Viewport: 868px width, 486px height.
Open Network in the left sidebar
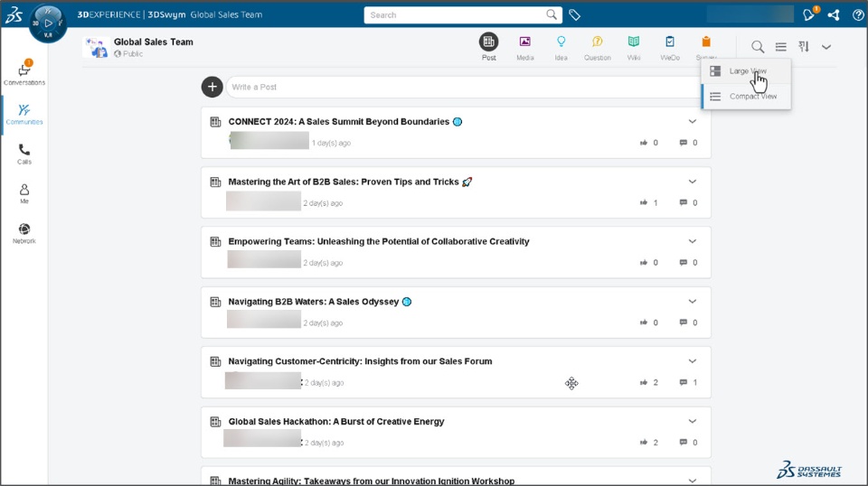(24, 234)
